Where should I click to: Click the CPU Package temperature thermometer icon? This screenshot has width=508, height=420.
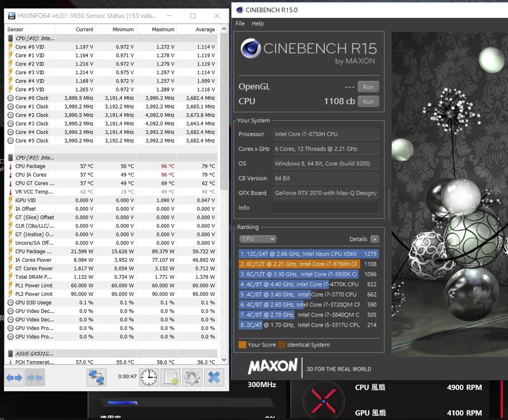(x=10, y=166)
